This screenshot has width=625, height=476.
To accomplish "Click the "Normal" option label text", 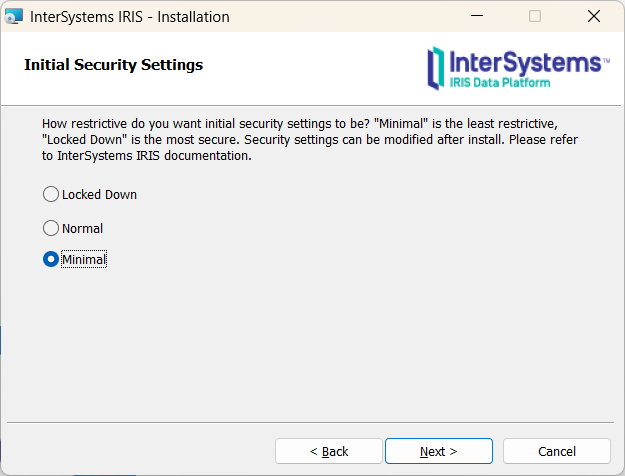I will pos(82,228).
